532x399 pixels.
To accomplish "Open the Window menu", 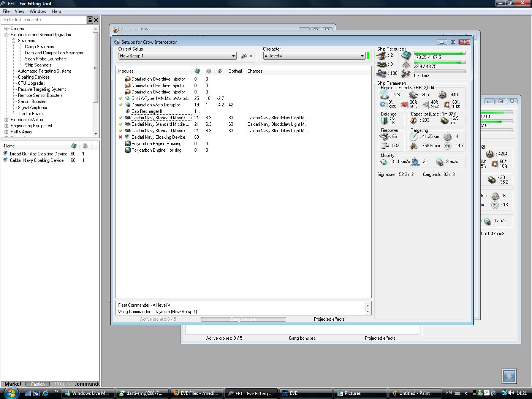I will 38,11.
